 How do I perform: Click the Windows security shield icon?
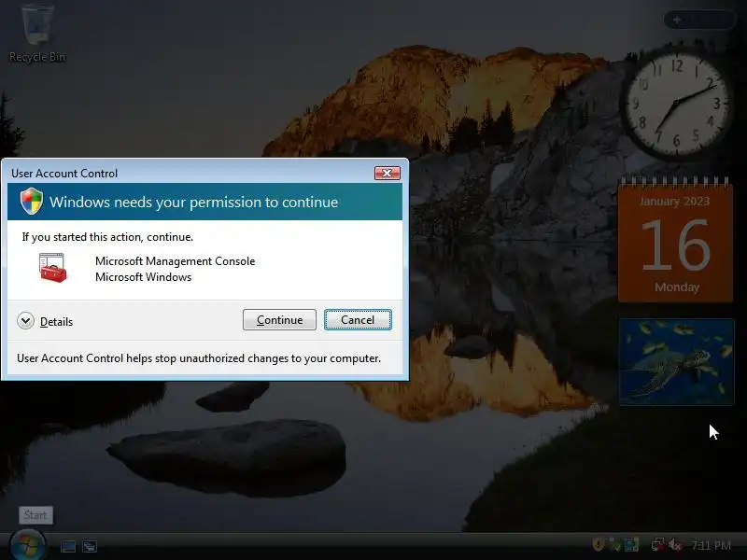click(x=32, y=201)
